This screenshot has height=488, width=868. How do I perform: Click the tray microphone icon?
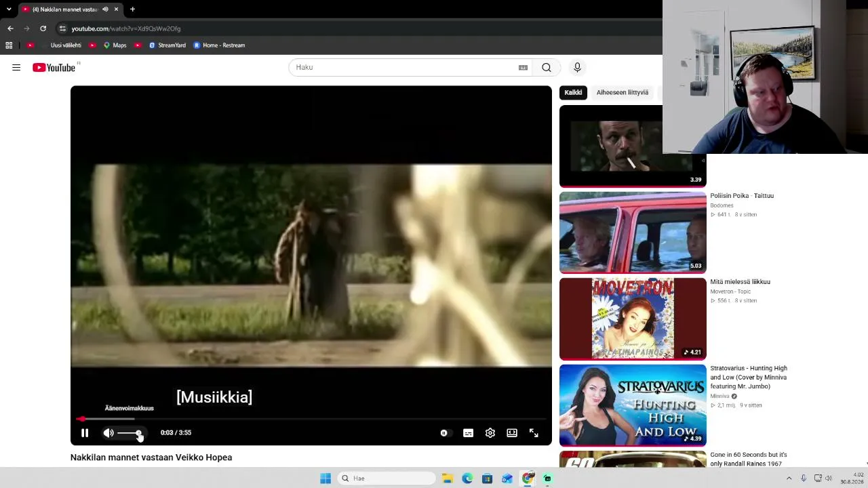(x=804, y=479)
